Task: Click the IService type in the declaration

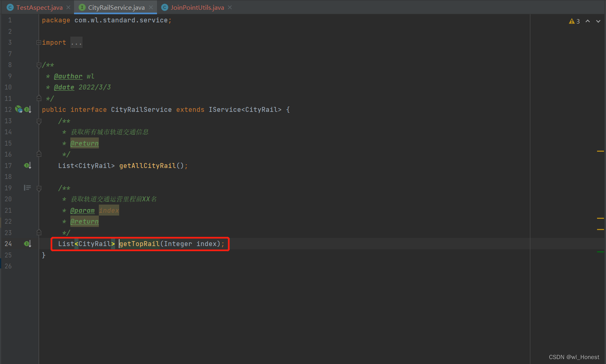Action: (225, 109)
